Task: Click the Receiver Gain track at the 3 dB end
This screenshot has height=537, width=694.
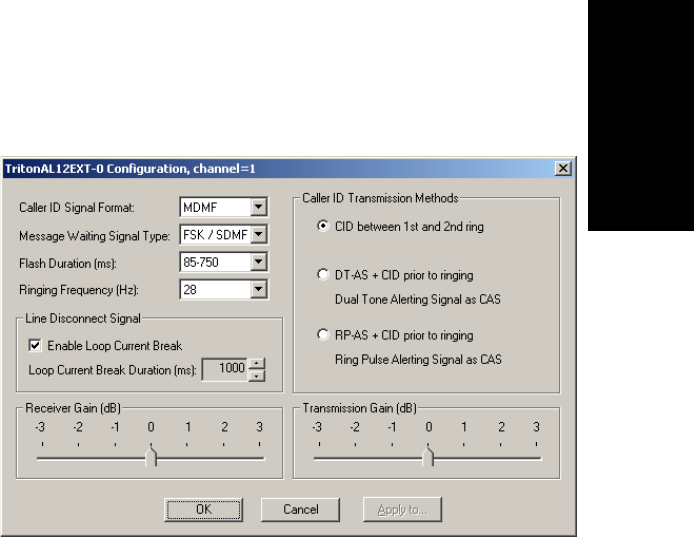Action: point(259,458)
